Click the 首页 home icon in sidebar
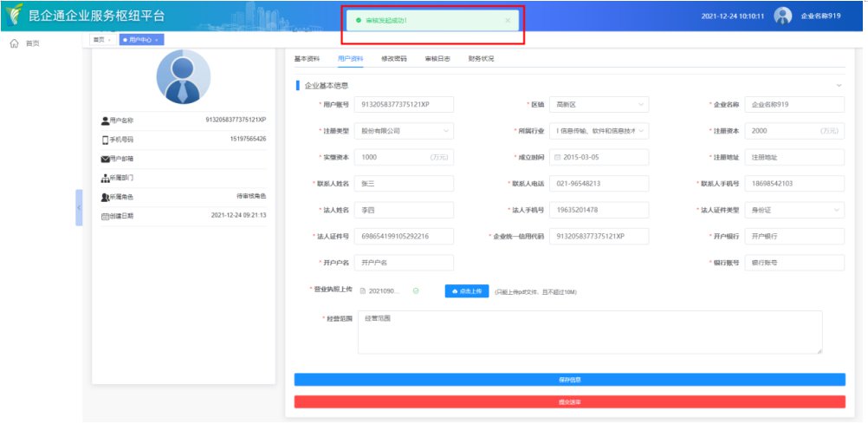The width and height of the screenshot is (868, 424). coord(14,43)
